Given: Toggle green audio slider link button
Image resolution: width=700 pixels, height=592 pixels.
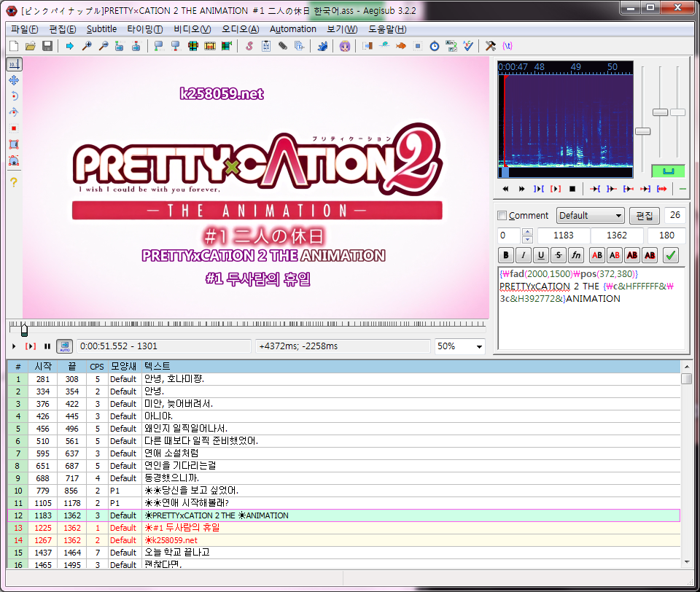Looking at the screenshot, I should pyautogui.click(x=669, y=171).
